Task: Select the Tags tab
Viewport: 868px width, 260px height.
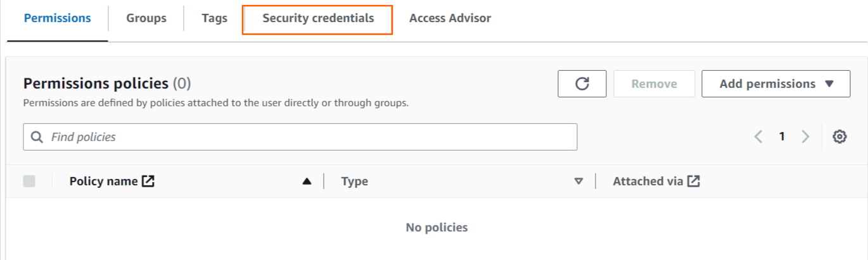Action: click(214, 18)
